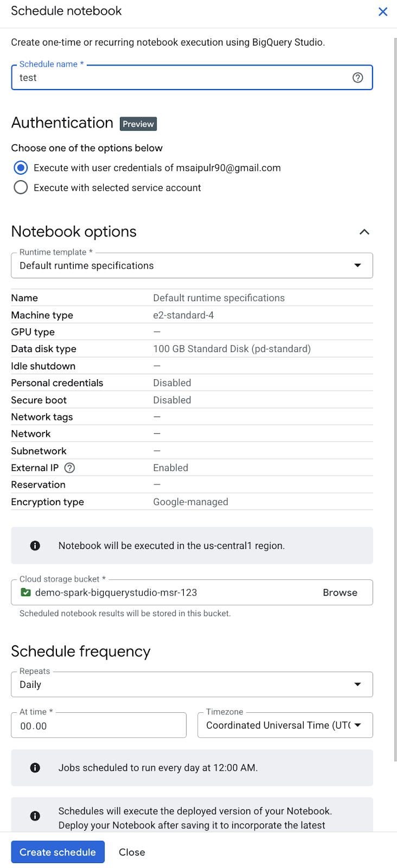This screenshot has height=868, width=397.
Task: Close the Schedule notebook panel
Action: pos(383,11)
